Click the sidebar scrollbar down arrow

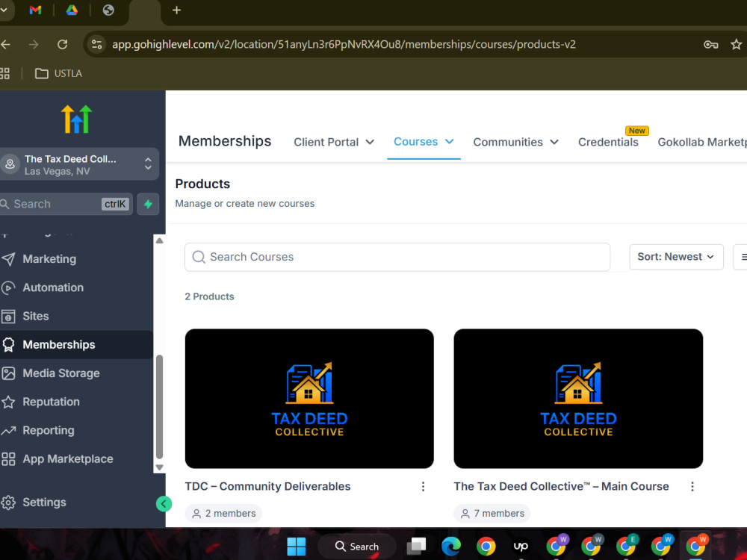tap(160, 467)
